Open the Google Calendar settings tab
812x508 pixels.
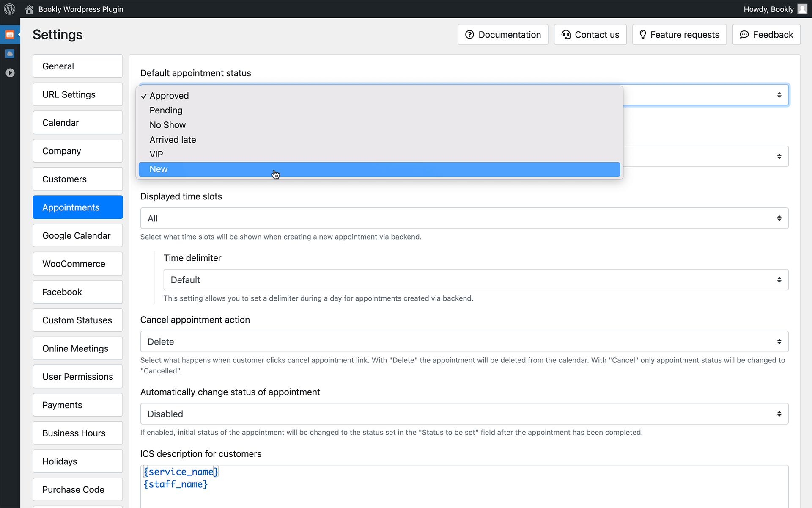(77, 236)
